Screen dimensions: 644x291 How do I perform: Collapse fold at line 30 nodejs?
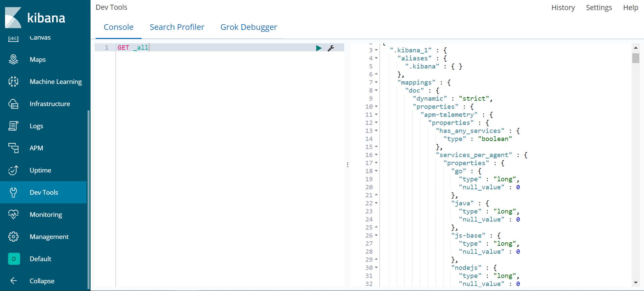(376, 268)
